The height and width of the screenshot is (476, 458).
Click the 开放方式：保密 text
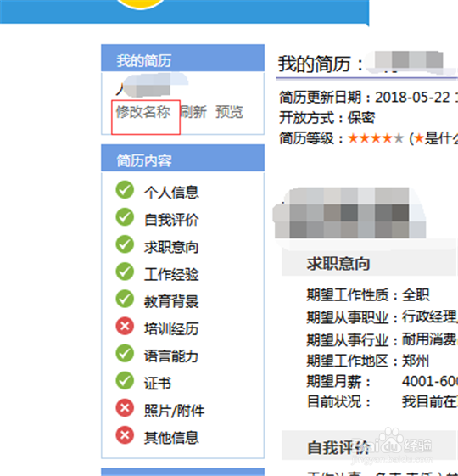pyautogui.click(x=327, y=118)
